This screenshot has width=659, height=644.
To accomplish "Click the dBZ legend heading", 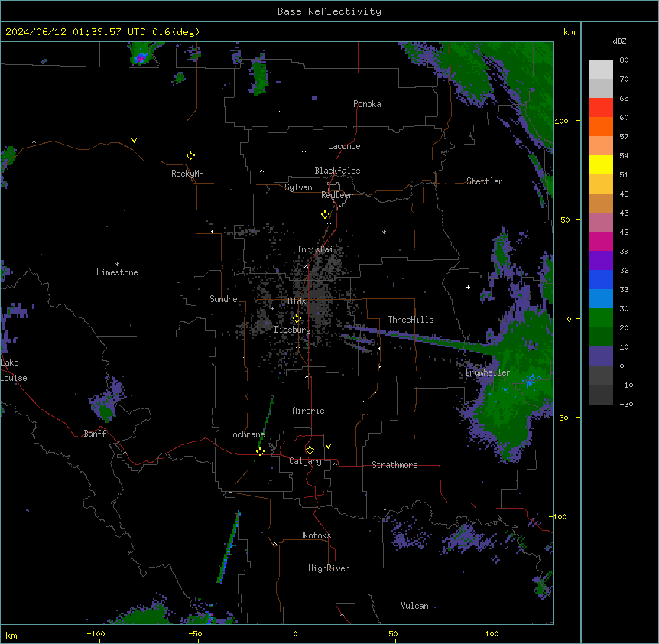I will [619, 41].
